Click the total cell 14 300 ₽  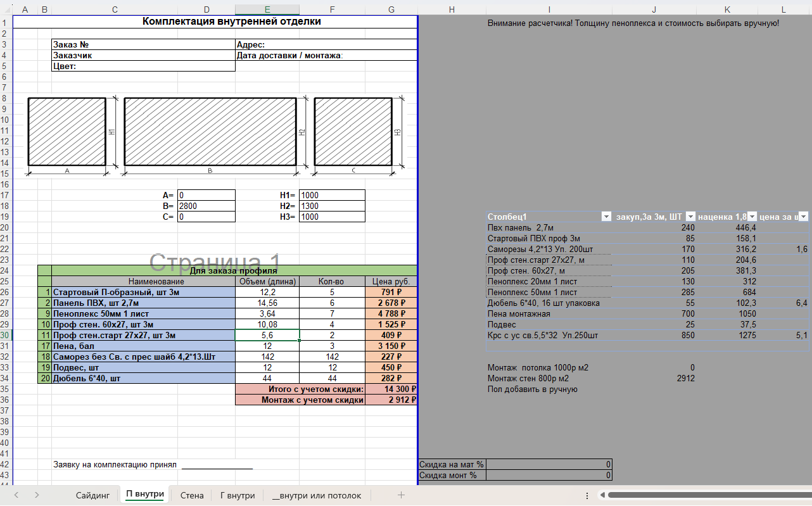click(391, 389)
